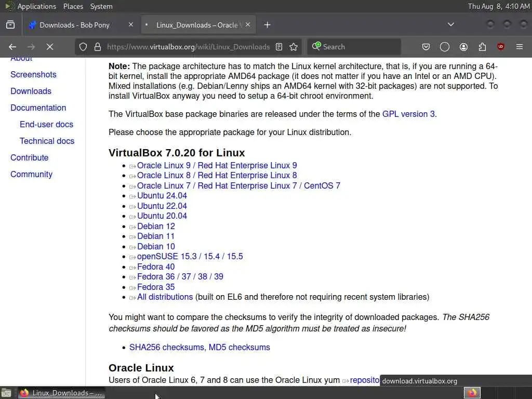Viewport: 532px width, 399px height.
Task: Open the extensions puzzle icon
Action: coord(482,47)
